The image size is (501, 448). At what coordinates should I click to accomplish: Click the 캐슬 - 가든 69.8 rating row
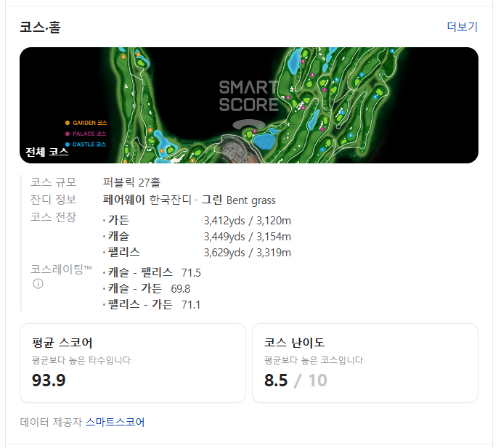click(x=147, y=288)
